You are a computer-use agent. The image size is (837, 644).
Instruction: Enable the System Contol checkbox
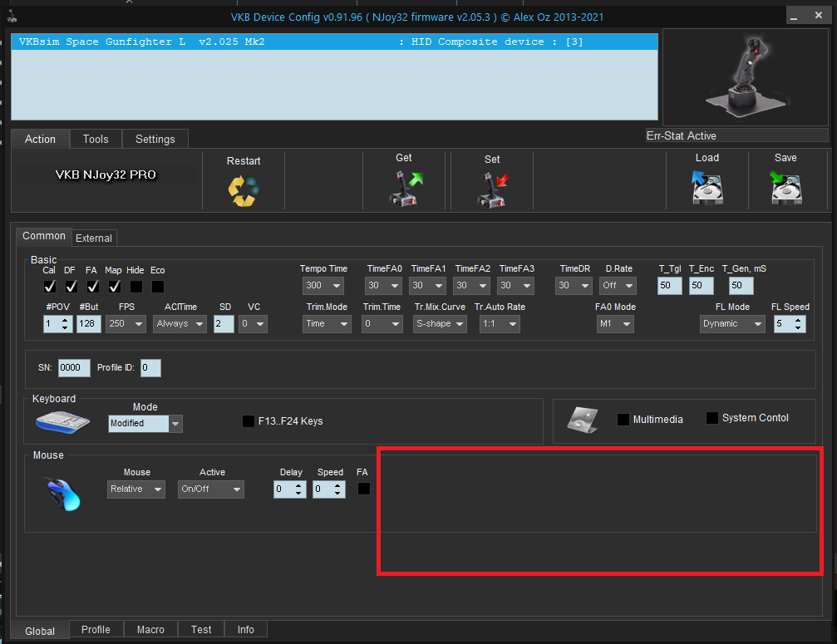712,418
